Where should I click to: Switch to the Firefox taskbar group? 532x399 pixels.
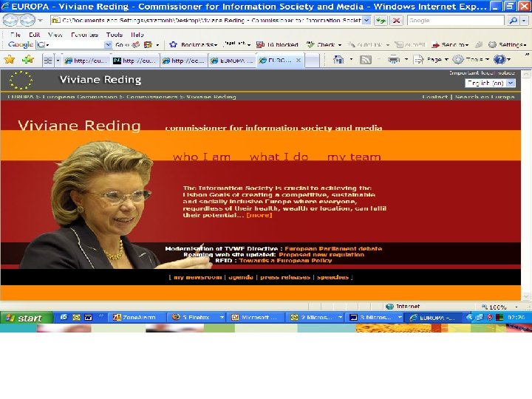[197, 318]
